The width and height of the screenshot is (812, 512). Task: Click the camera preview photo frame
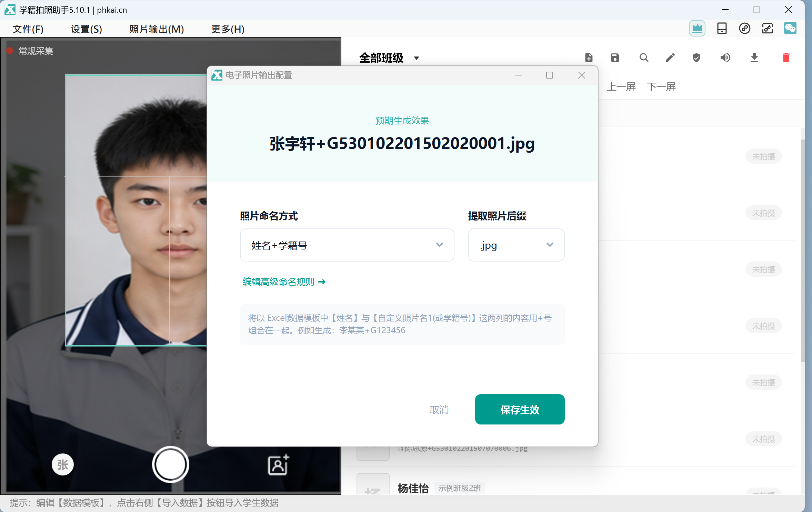[x=136, y=210]
